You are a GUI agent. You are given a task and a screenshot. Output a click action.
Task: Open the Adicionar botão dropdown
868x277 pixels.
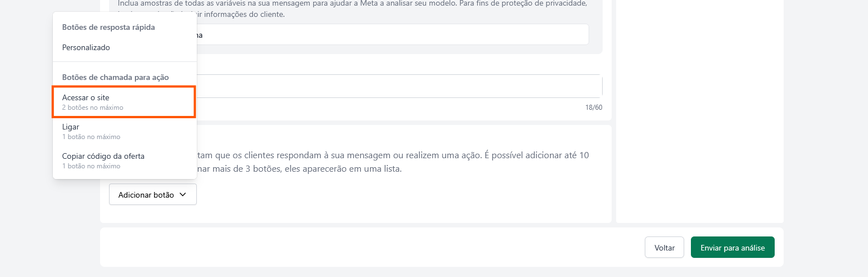pyautogui.click(x=152, y=195)
